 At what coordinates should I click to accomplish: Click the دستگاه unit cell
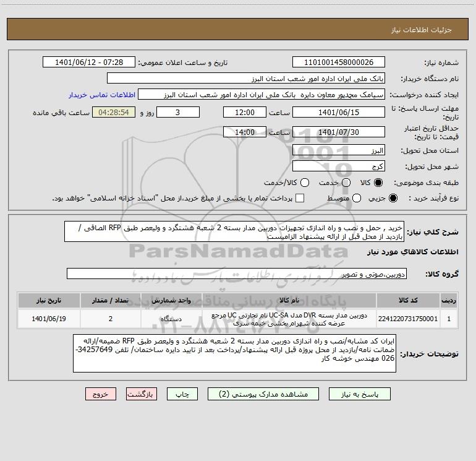click(171, 319)
